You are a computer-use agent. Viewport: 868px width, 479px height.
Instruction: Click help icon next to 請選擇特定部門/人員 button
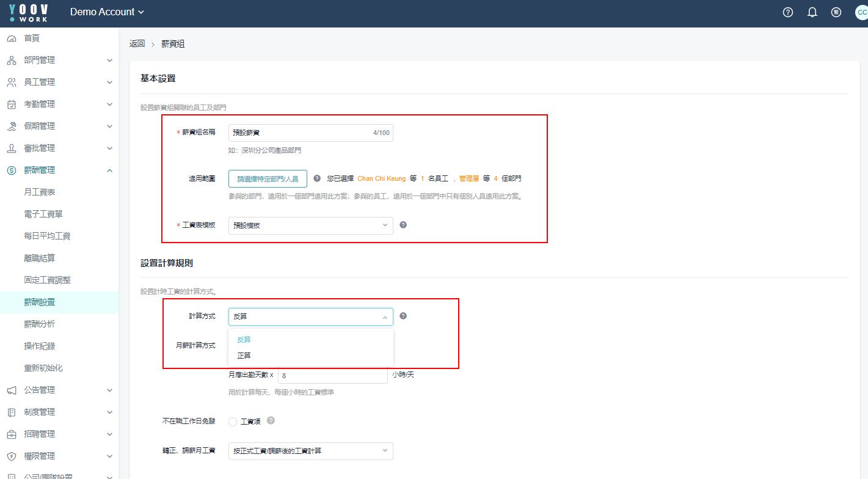pos(317,178)
